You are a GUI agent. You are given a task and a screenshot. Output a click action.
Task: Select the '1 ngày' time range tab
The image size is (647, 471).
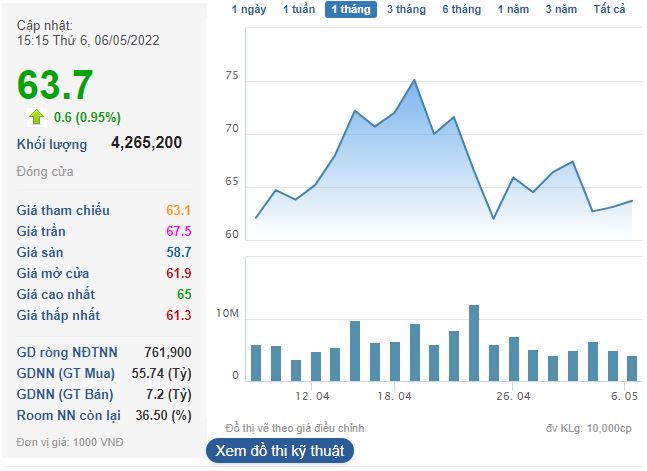tap(249, 9)
